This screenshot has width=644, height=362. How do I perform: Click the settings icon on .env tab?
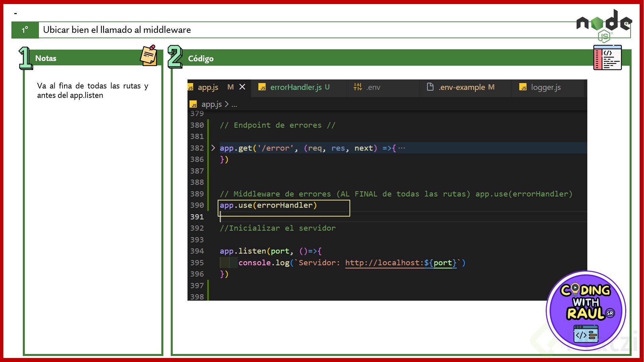click(358, 87)
